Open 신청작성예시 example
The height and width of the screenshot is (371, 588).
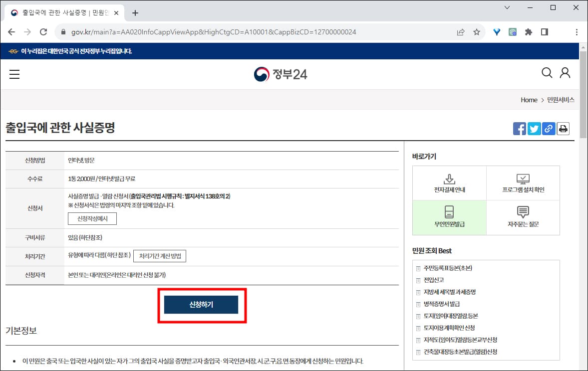click(92, 218)
